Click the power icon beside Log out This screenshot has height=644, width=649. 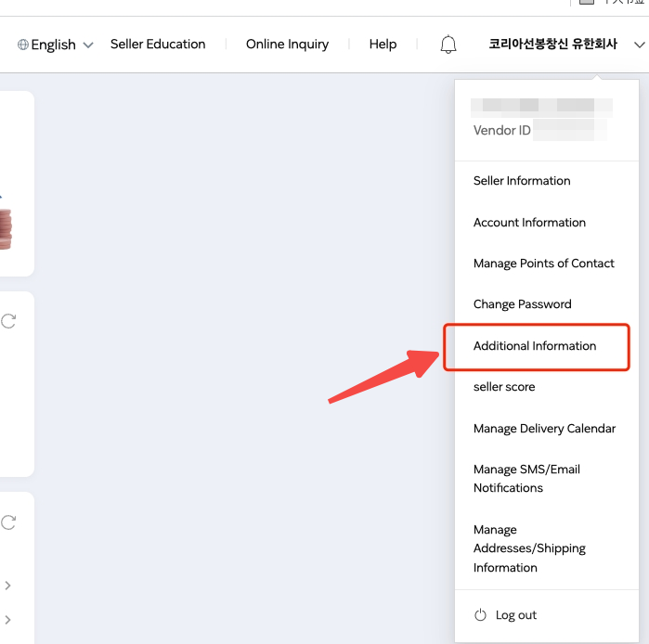[480, 615]
